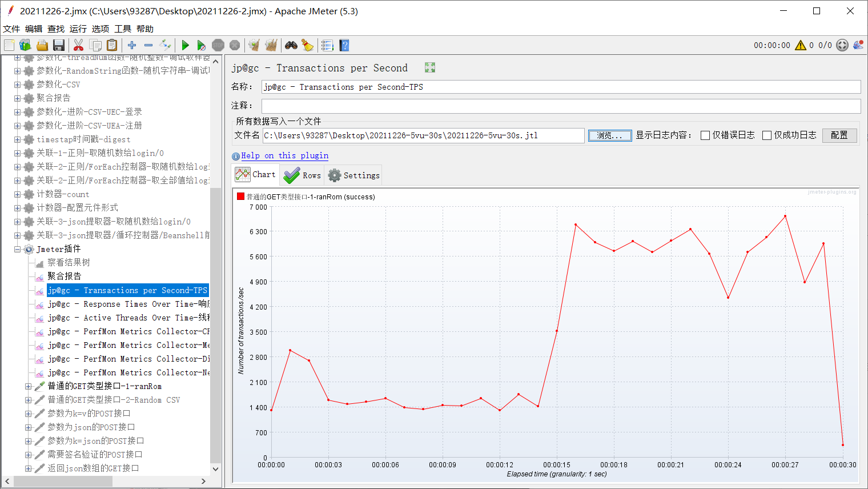The width and height of the screenshot is (868, 489).
Task: Expand the 普通的GET类型接口-1-ranRom node
Action: 28,386
